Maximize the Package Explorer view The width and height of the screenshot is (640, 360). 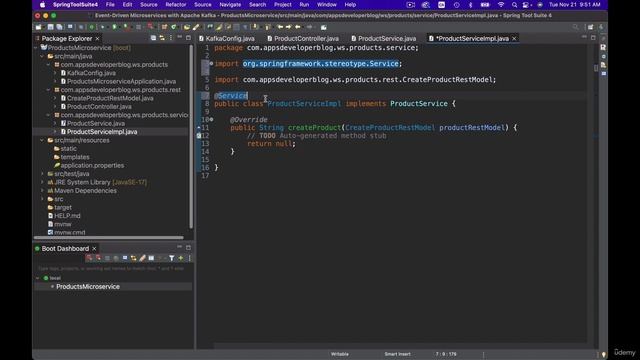click(188, 38)
